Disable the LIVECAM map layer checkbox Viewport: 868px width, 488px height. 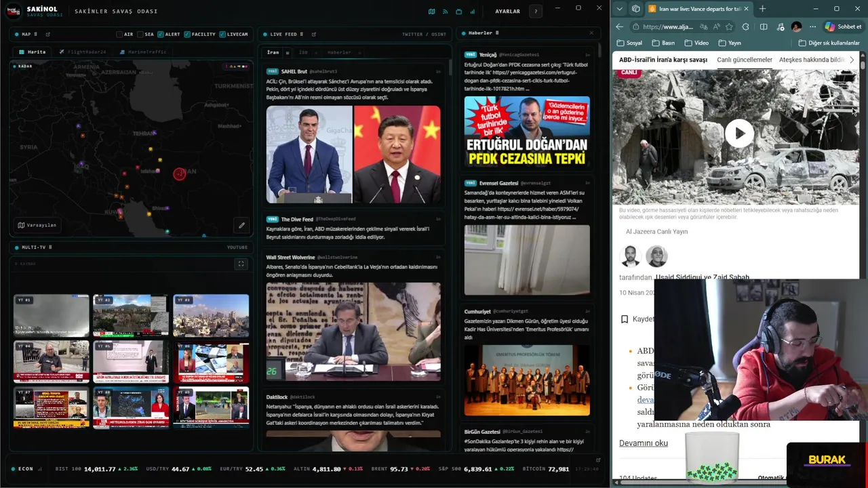click(222, 34)
